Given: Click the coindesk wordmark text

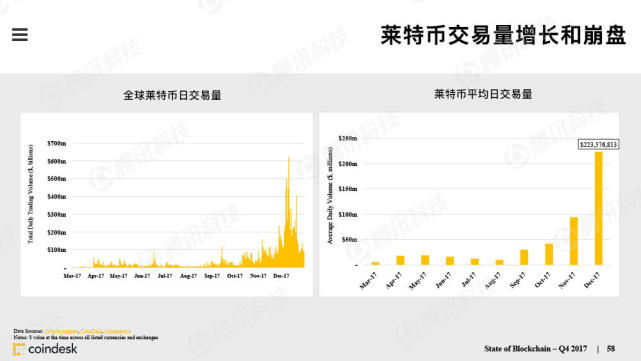Looking at the screenshot, I should [x=53, y=349].
